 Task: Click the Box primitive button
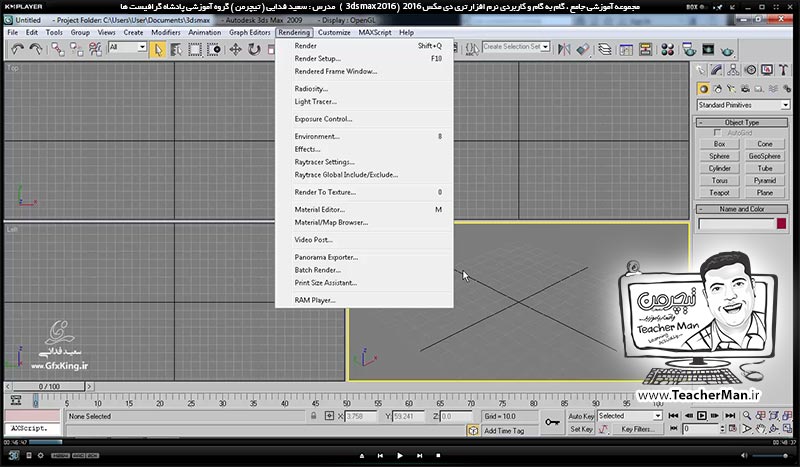[x=719, y=144]
